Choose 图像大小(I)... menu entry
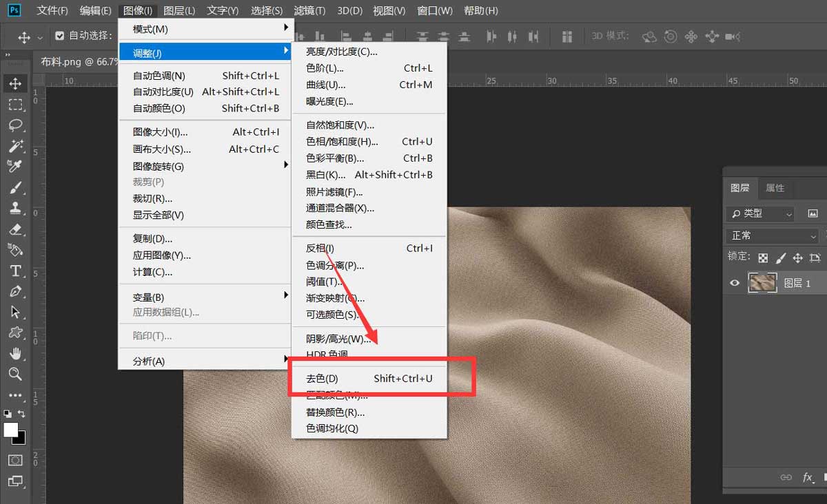Screen dimensions: 827x504 pos(206,132)
